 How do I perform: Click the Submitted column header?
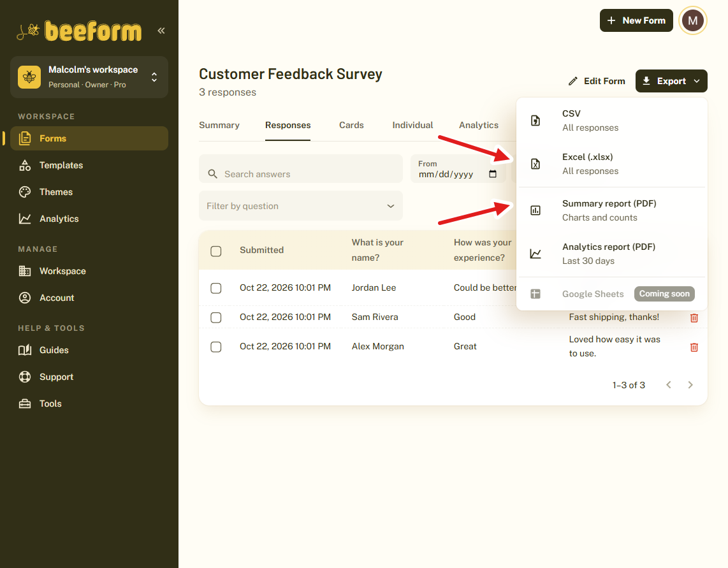coord(262,251)
